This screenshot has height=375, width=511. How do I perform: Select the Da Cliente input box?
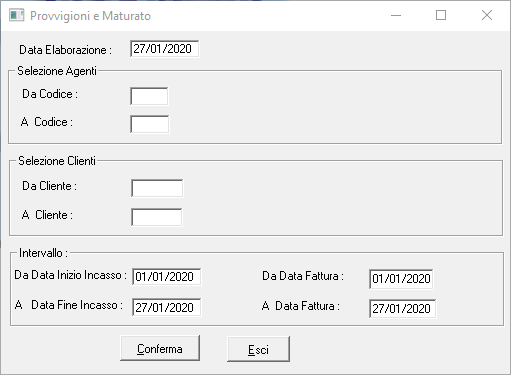click(x=157, y=188)
